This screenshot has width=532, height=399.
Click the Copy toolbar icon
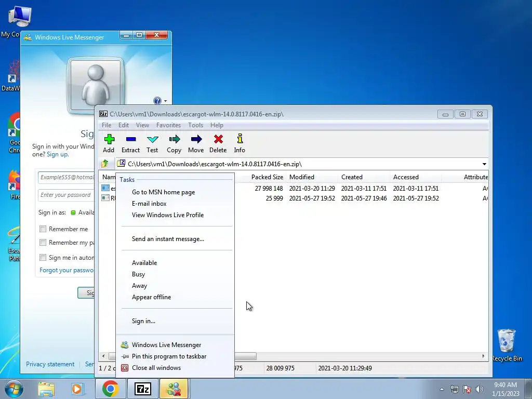pyautogui.click(x=174, y=143)
